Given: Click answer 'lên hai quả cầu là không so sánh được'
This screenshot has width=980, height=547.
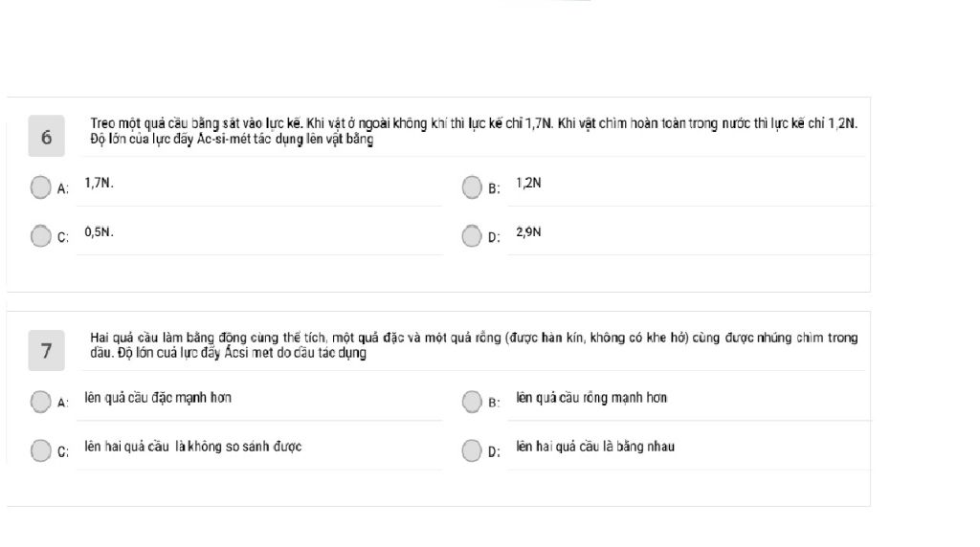Looking at the screenshot, I should (x=193, y=447).
